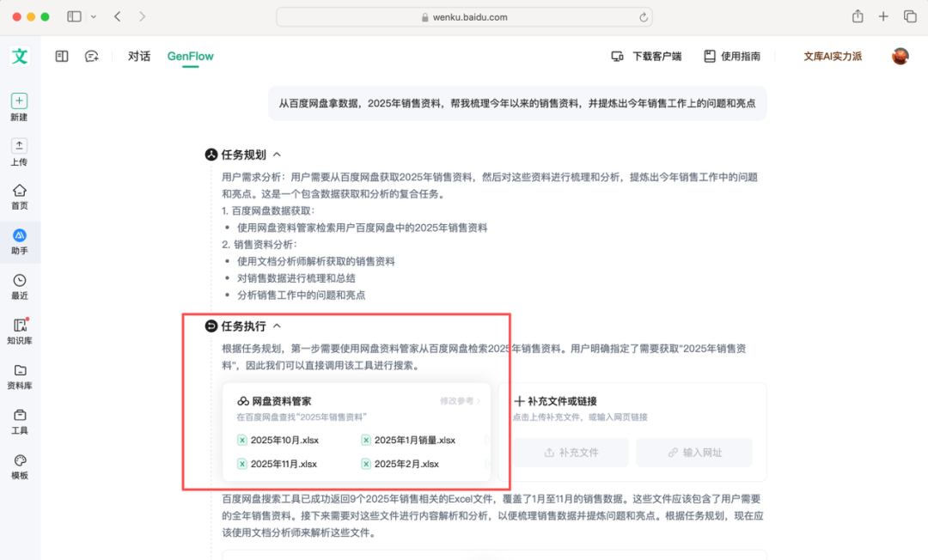The image size is (928, 560).
Task: Click the 补充文件或链接 heading plus icon
Action: coord(519,401)
